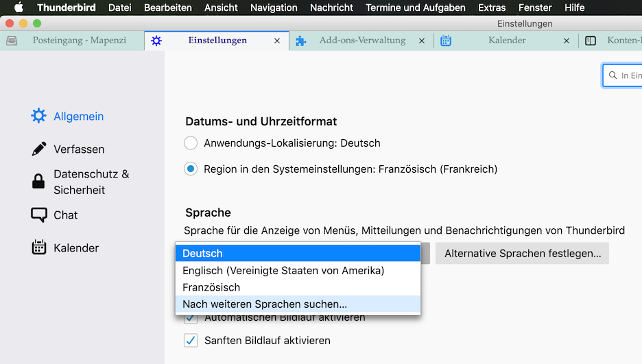Click the Chat speech bubble icon
Image resolution: width=642 pixels, height=364 pixels.
[39, 215]
